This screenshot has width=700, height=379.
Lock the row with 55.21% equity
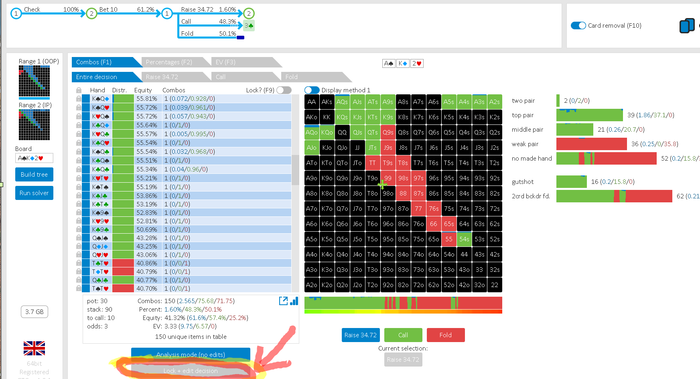[79, 178]
